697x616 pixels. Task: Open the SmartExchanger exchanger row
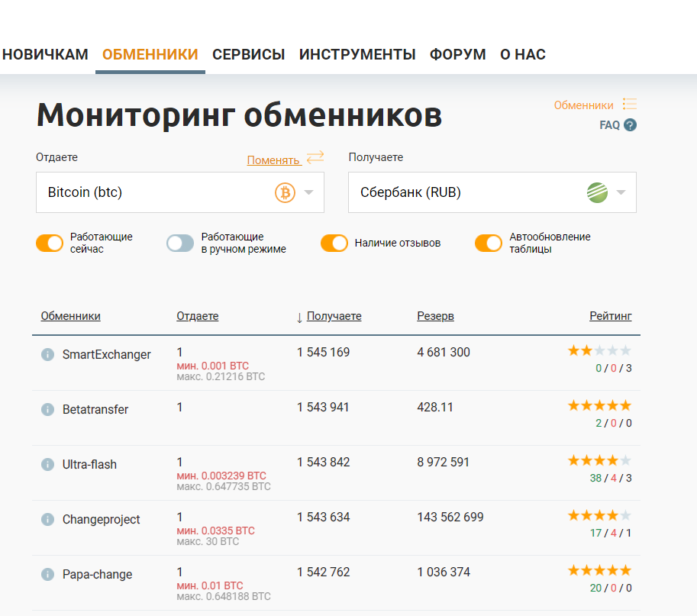(336, 363)
